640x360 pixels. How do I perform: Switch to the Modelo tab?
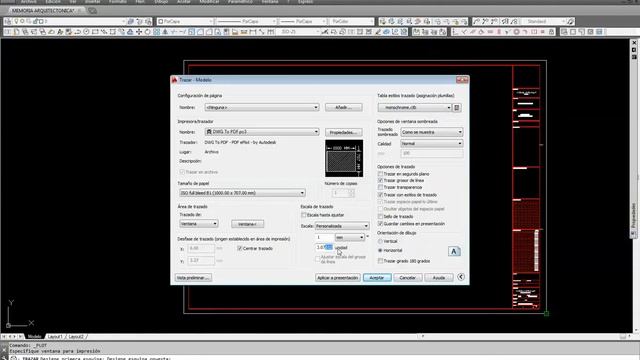click(35, 337)
